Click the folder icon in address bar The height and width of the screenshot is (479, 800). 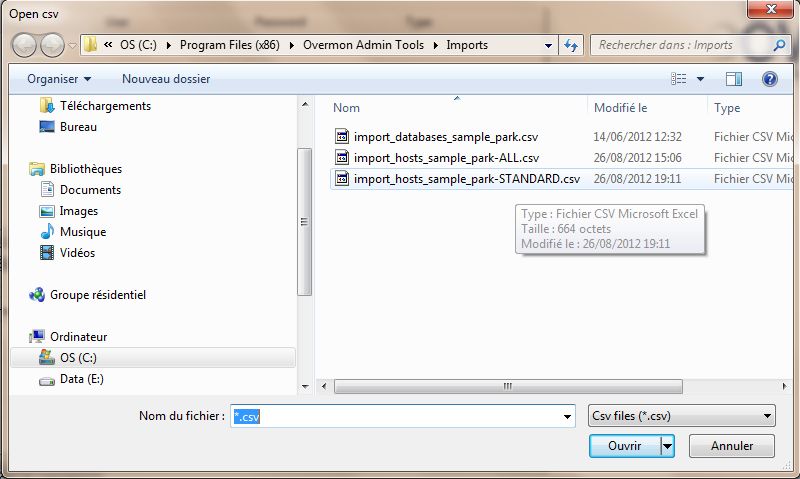[90, 45]
